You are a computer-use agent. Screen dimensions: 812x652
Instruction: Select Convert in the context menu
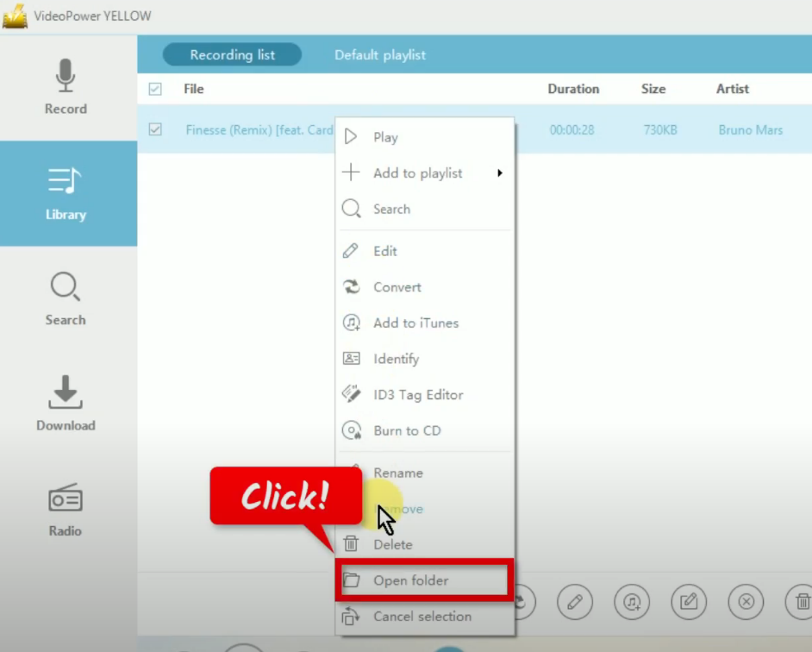[397, 287]
